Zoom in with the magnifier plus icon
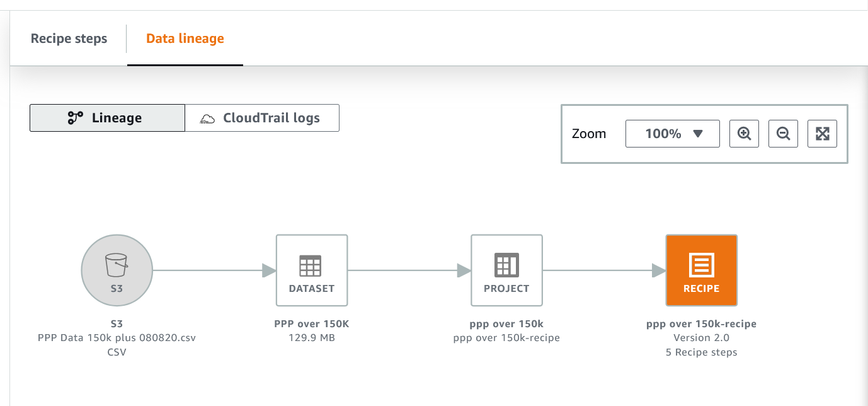Image resolution: width=868 pixels, height=406 pixels. coord(744,134)
